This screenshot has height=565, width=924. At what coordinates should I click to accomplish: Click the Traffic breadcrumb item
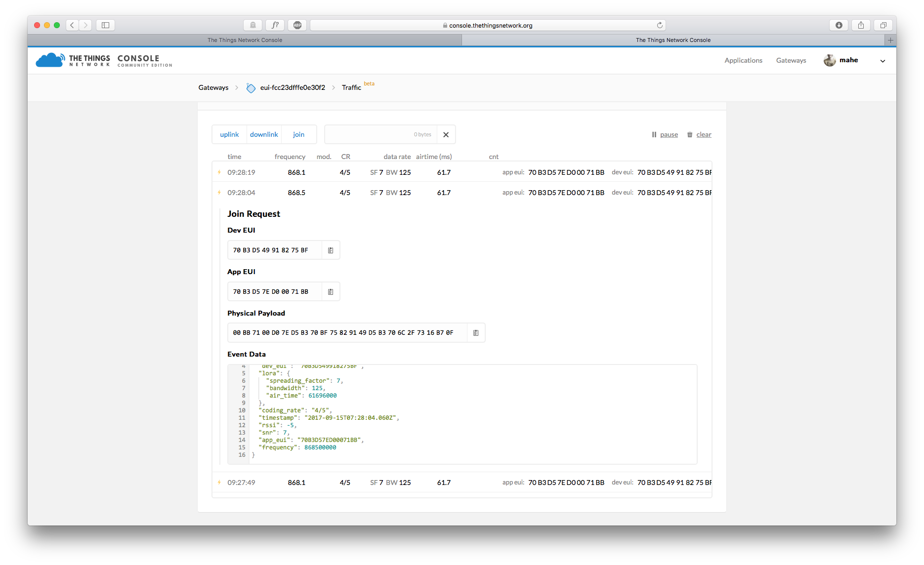click(x=351, y=87)
